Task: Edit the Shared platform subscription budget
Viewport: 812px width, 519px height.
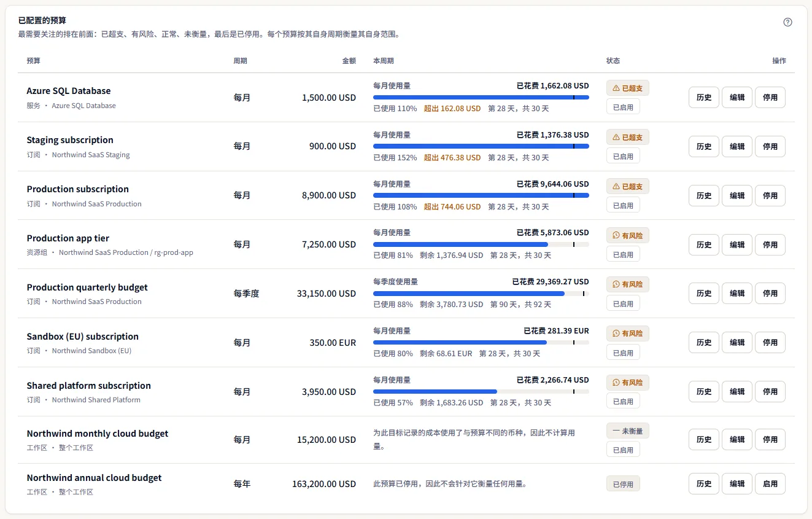Action: (737, 391)
